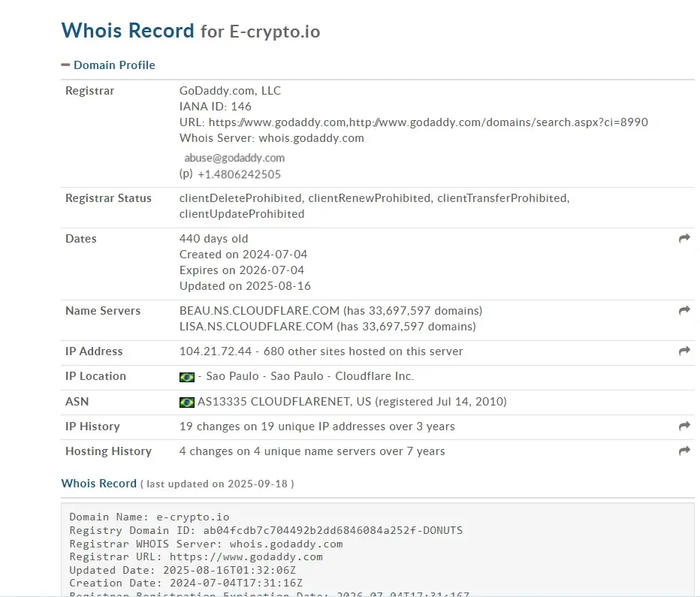This screenshot has width=700, height=597.
Task: Click the abuse@godaddy.com email address
Action: click(x=234, y=158)
